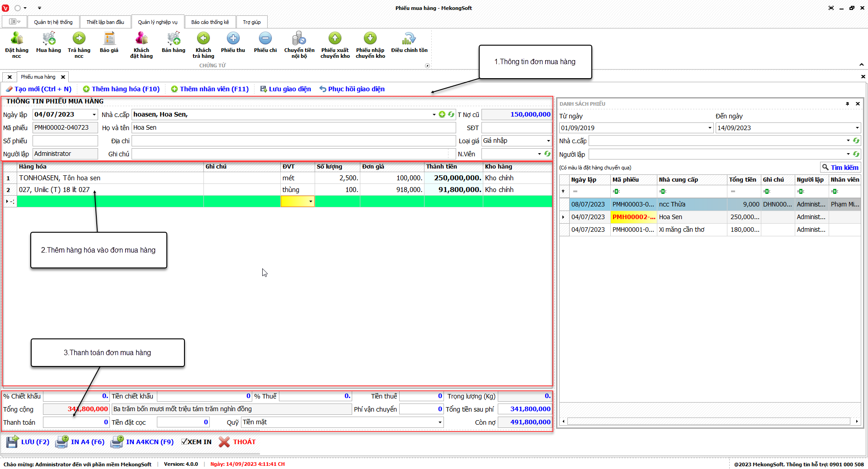
Task: Open the Quản trị hệ thống tab
Action: point(53,22)
